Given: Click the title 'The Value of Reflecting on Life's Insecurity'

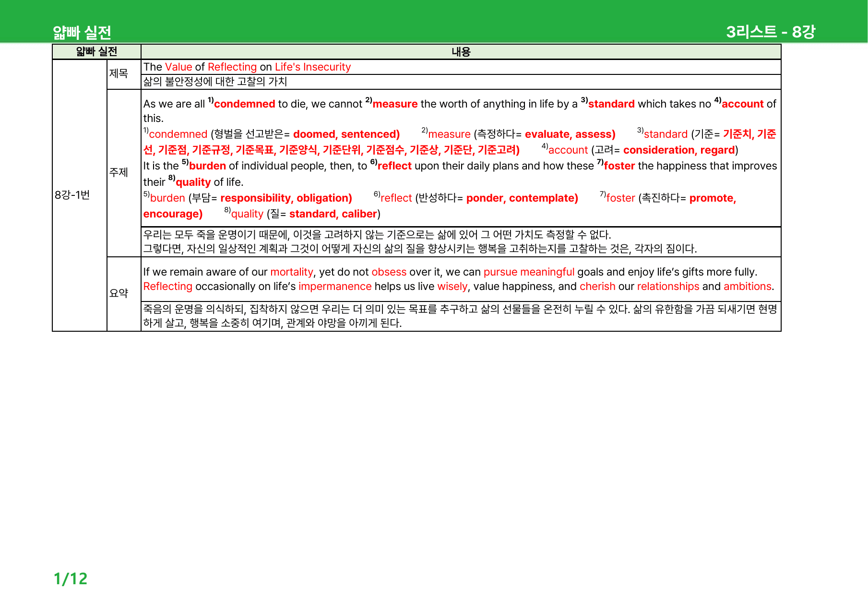Looking at the screenshot, I should click(247, 67).
